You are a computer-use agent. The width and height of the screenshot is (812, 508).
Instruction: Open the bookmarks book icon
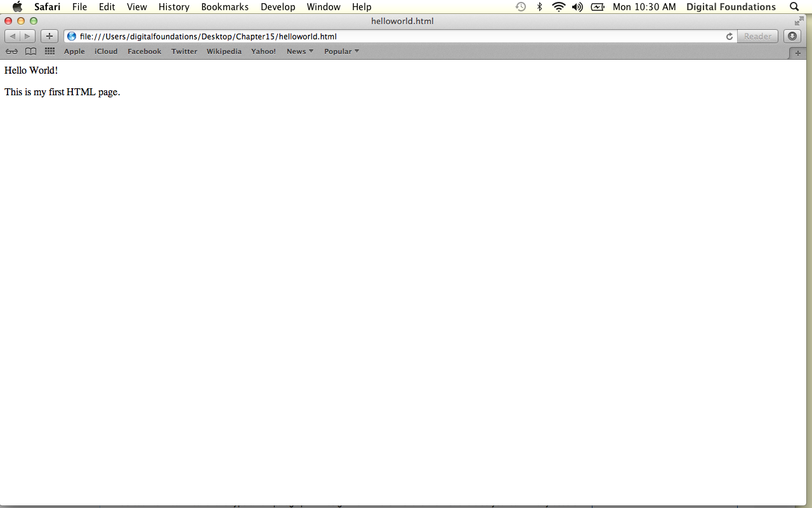click(30, 51)
